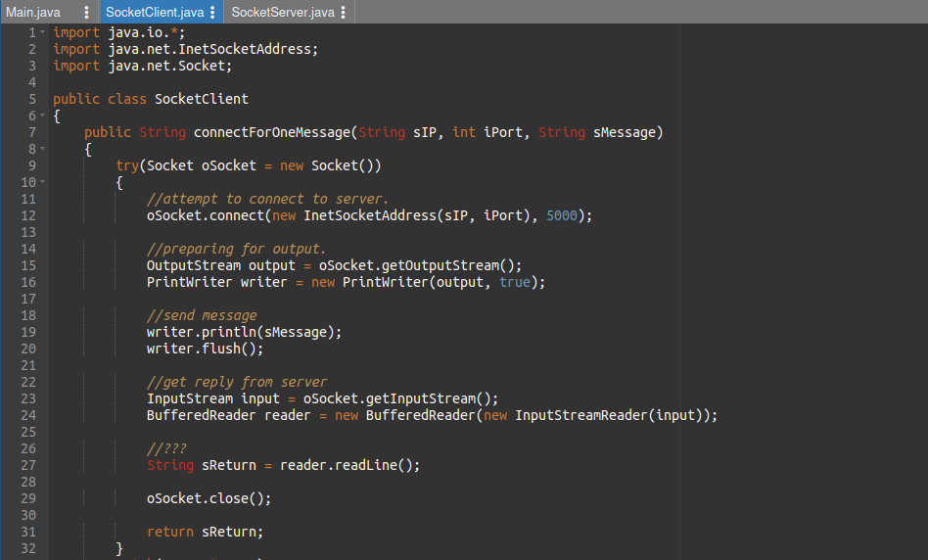Select the SocketClient.java tab
The image size is (928, 560).
(x=155, y=12)
